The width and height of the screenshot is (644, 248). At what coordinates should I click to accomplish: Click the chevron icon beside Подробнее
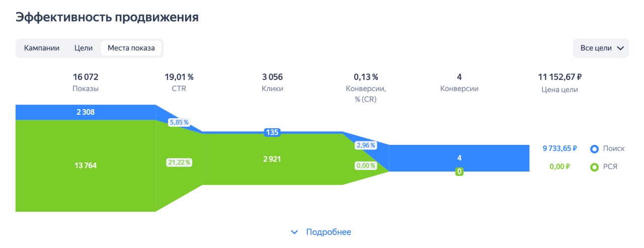click(x=295, y=232)
